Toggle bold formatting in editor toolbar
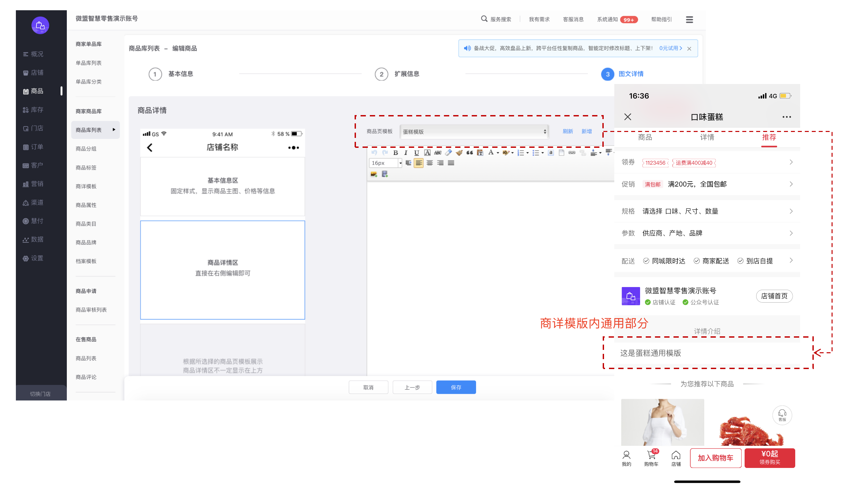The height and width of the screenshot is (502, 868). coord(395,152)
